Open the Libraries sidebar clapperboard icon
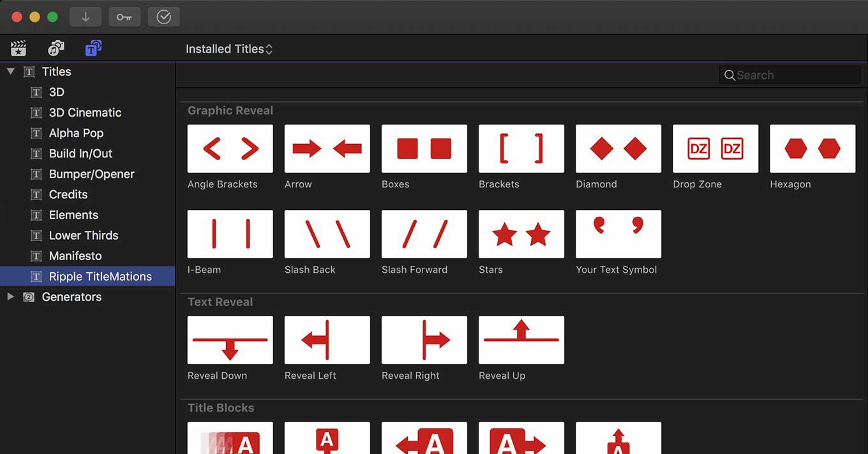Screen dimensions: 868x454 [19, 48]
